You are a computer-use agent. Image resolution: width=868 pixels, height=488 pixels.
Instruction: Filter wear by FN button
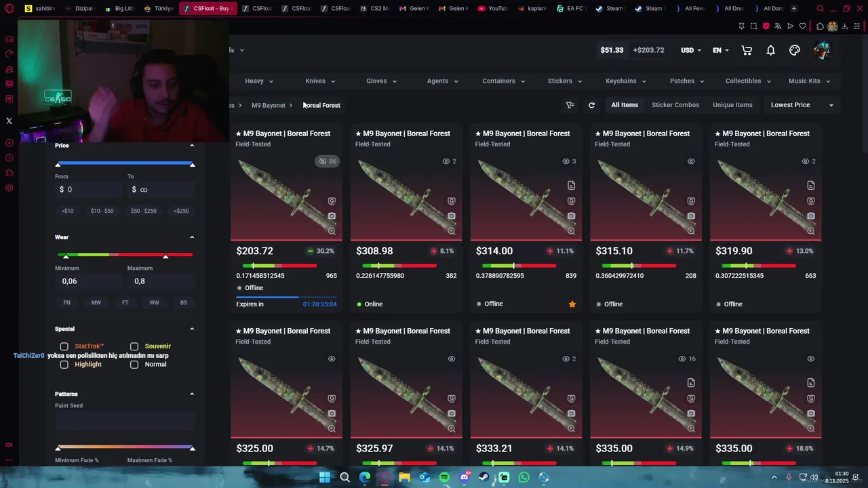[x=66, y=302]
